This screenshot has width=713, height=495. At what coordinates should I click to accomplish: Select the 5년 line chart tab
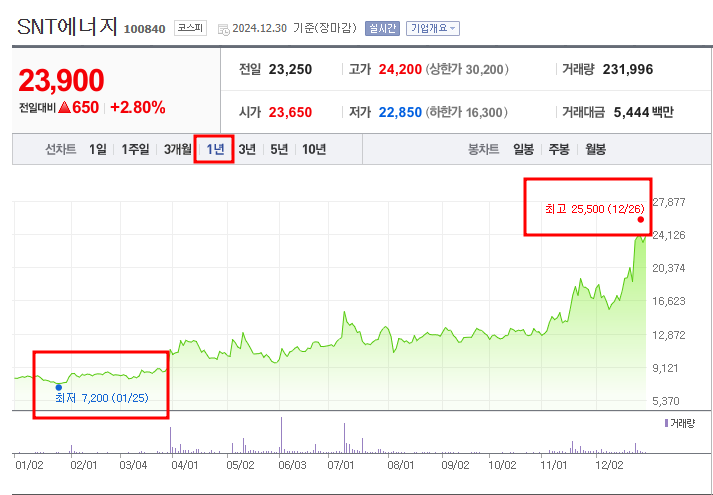tap(279, 149)
